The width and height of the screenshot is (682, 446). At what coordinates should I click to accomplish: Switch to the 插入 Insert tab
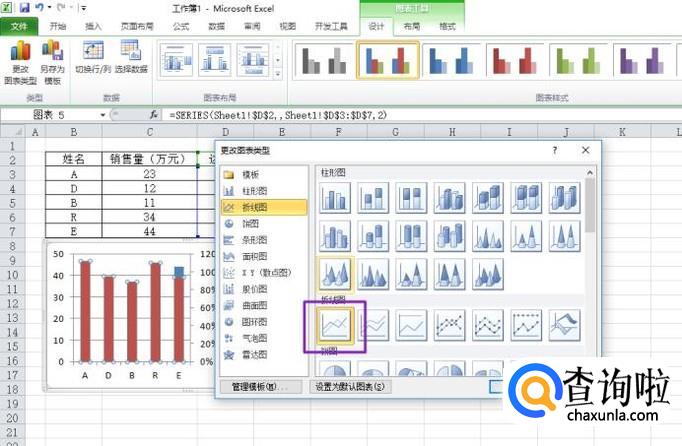93,27
